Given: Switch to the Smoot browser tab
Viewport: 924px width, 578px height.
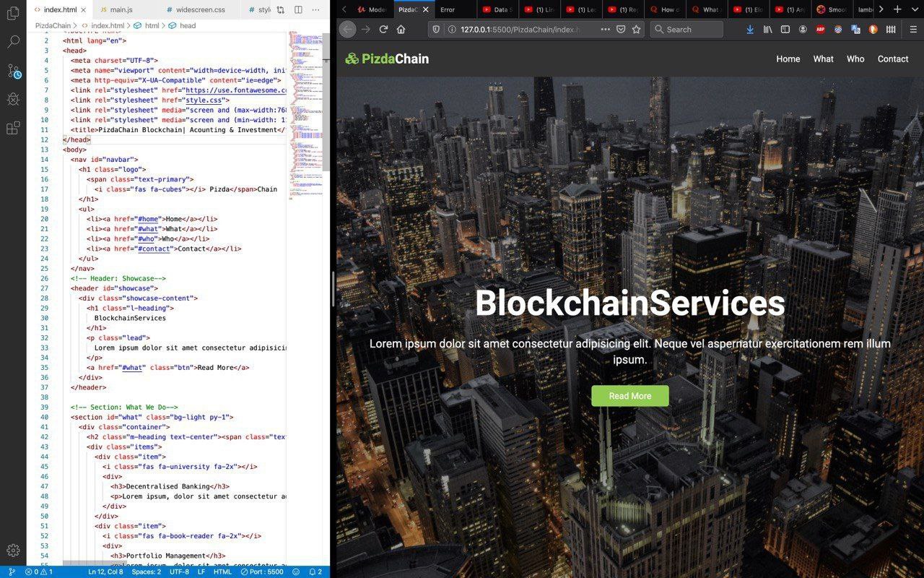Looking at the screenshot, I should point(832,9).
